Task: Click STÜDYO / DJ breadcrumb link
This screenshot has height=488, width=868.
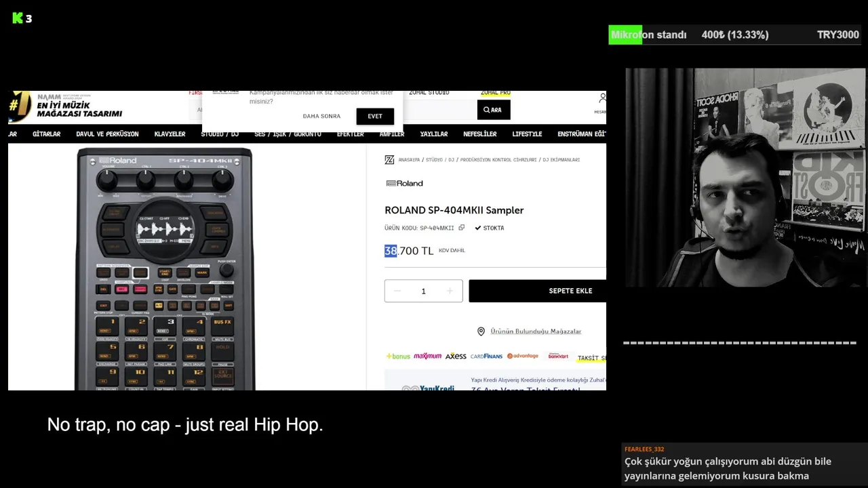Action: (x=439, y=160)
